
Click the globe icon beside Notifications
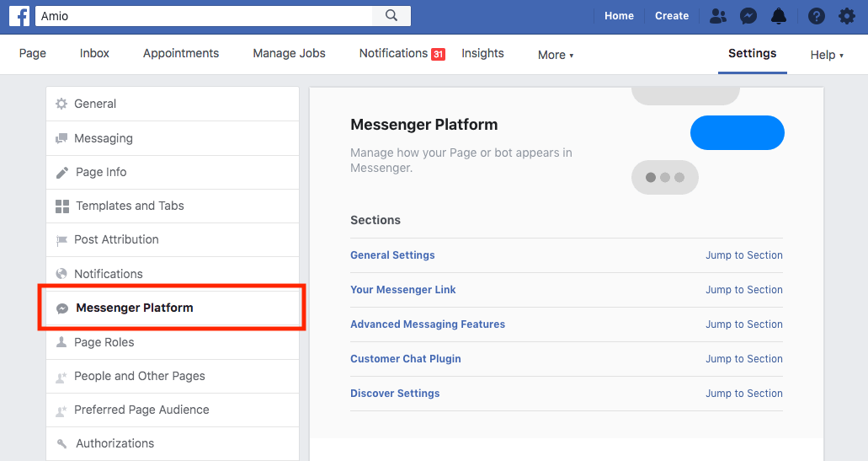[x=61, y=274]
